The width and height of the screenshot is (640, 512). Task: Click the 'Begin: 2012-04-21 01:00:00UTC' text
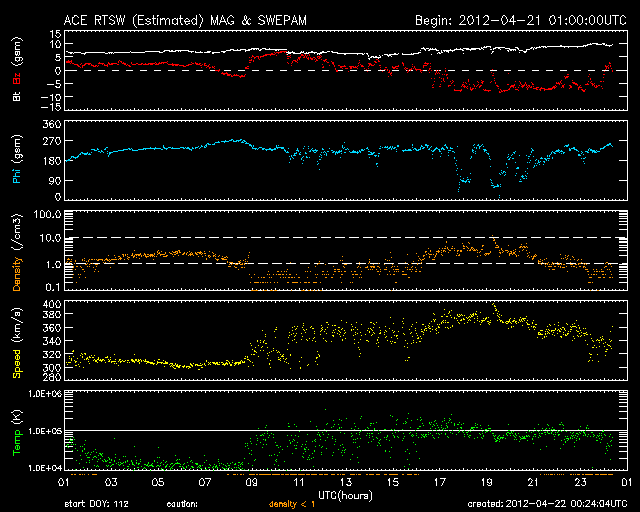521,20
